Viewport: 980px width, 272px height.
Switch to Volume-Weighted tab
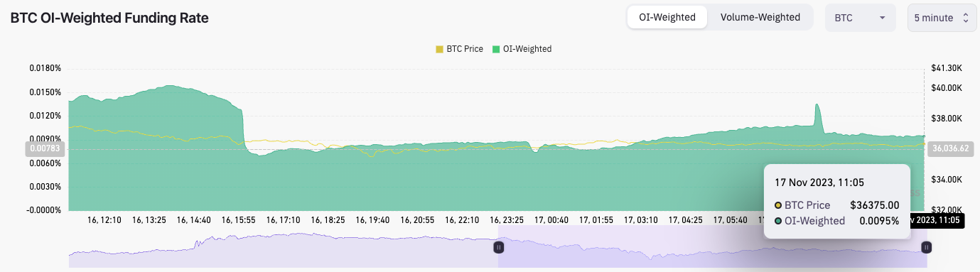pyautogui.click(x=760, y=17)
